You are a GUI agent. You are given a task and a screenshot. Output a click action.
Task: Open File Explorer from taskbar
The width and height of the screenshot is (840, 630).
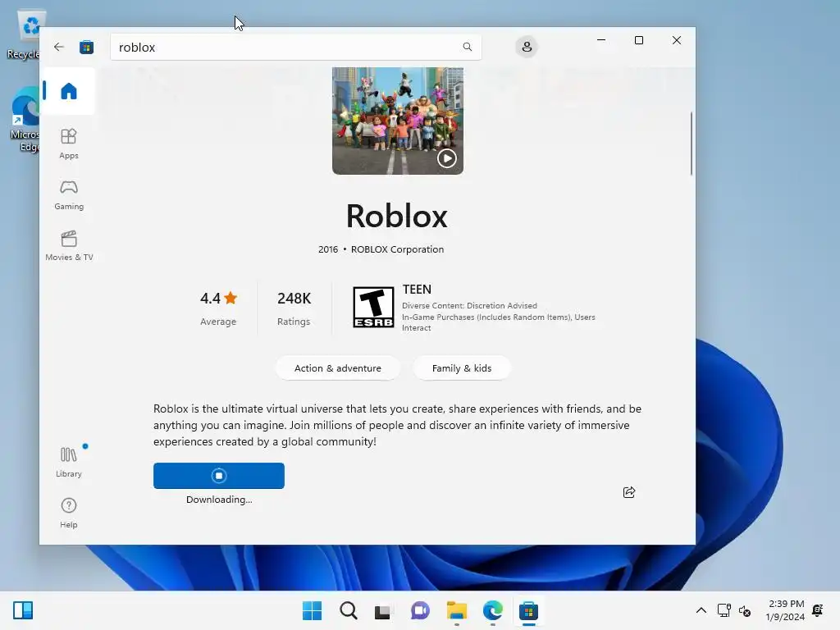456,610
